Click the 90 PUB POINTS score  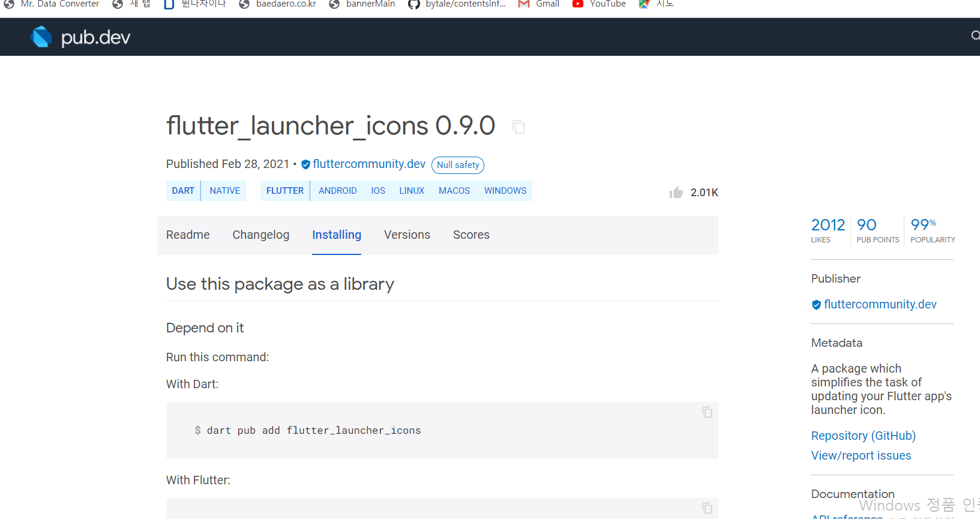tap(877, 230)
